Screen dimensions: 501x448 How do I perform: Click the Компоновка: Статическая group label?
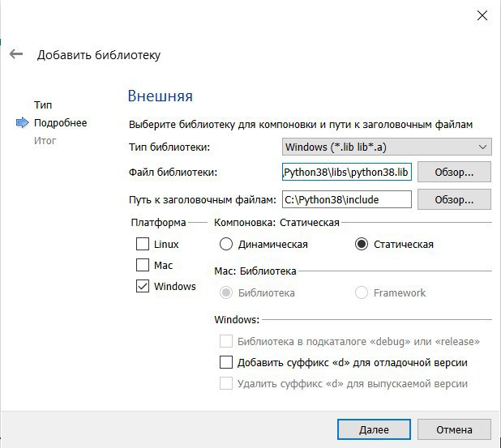click(276, 222)
